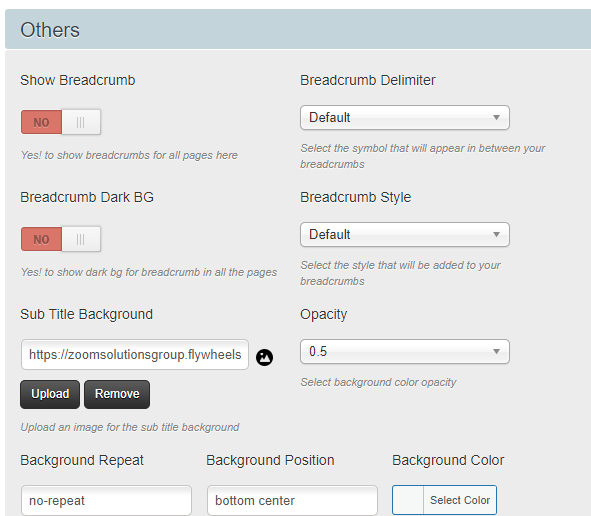Focus the Sub Title Background URL field
Image resolution: width=591 pixels, height=516 pixels.
pos(135,355)
